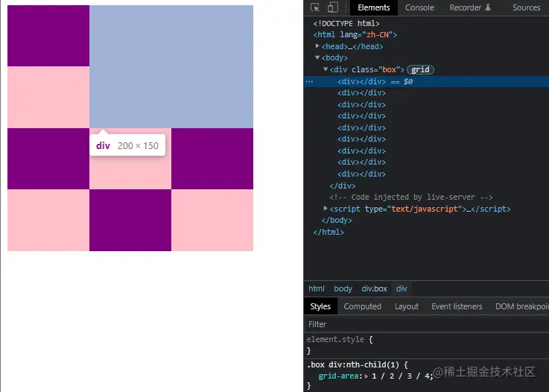Open the Layout pane
The width and height of the screenshot is (549, 392).
[407, 306]
